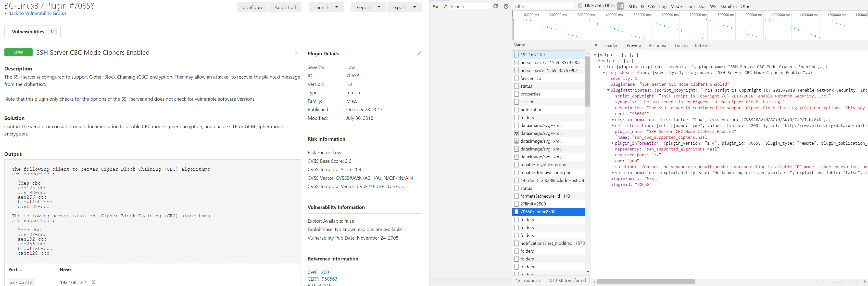Viewport: 868px width, 286px height.
Task: Open the Export dropdown menu
Action: coord(404,7)
